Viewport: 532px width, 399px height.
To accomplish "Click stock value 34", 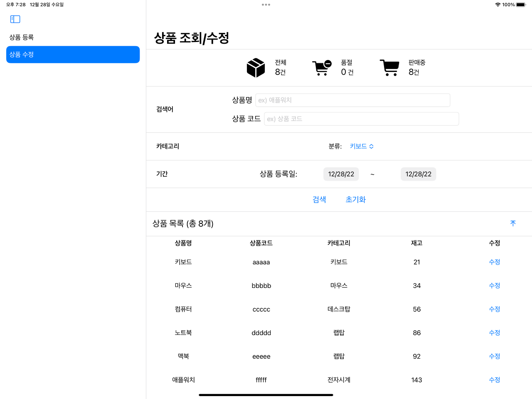I will (x=416, y=286).
